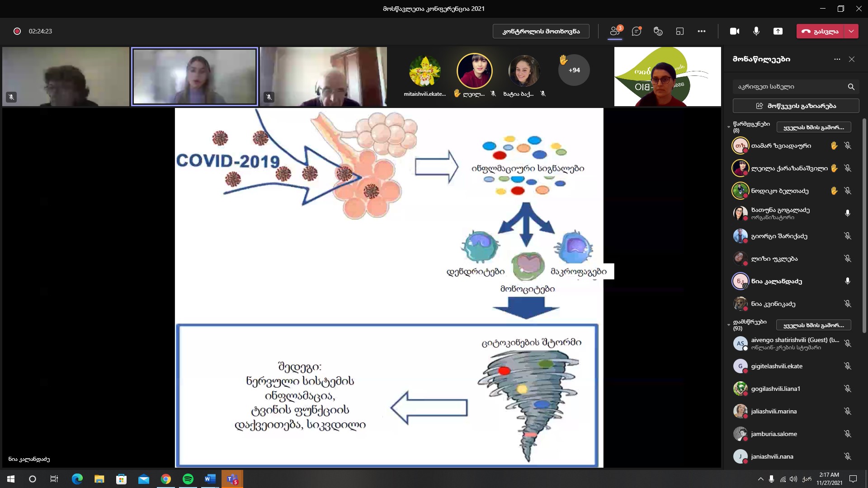Open the participants panel icon

pos(614,31)
